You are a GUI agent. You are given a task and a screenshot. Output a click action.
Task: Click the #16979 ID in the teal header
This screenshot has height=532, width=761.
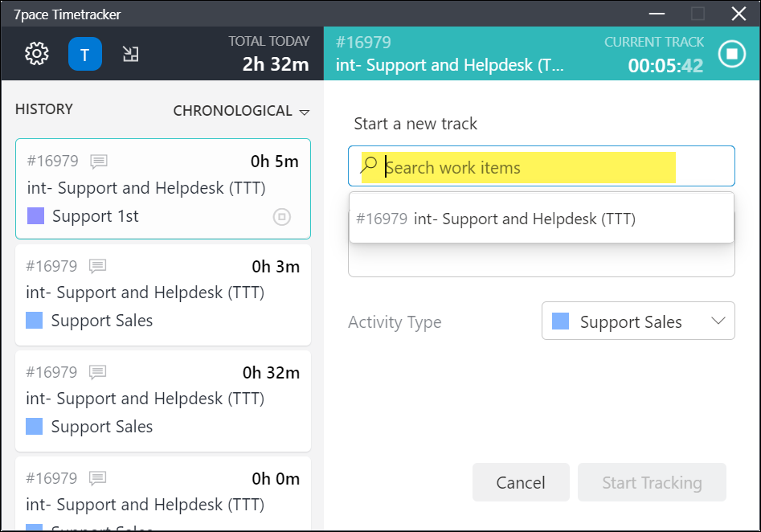click(363, 43)
